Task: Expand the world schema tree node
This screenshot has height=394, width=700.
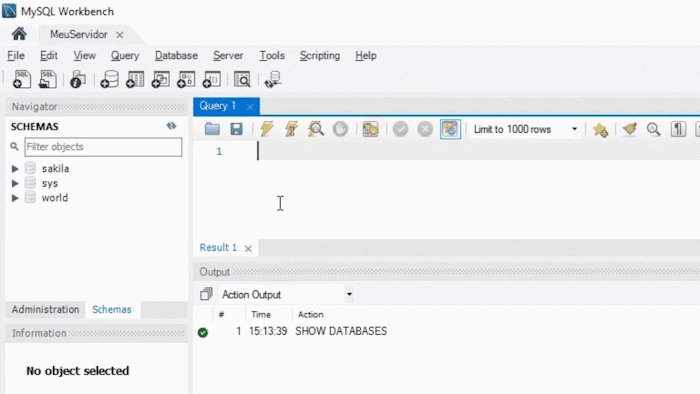Action: (15, 198)
